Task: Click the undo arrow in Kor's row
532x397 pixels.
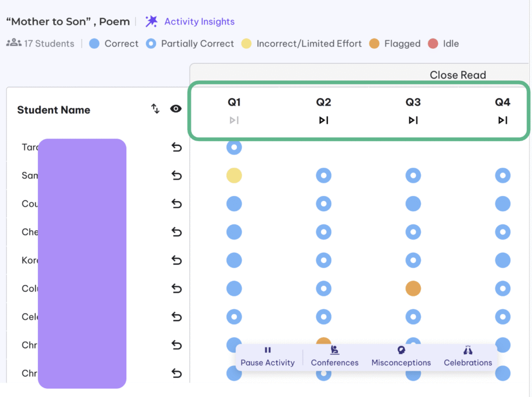Action: tap(177, 260)
